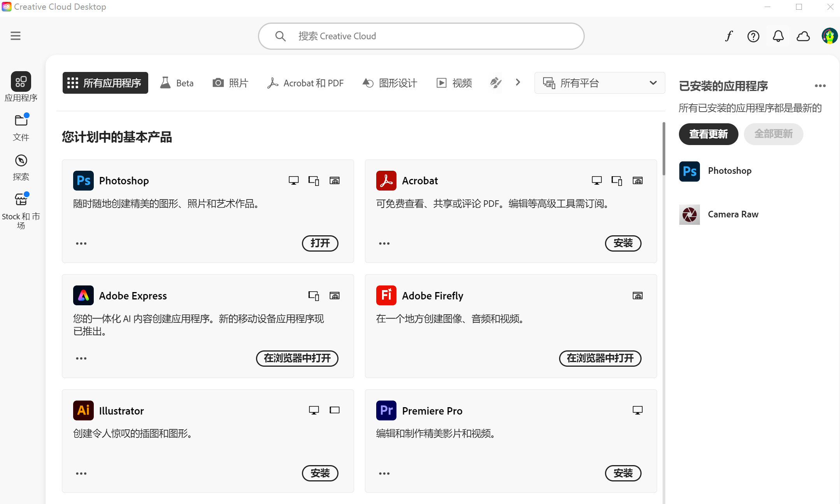
Task: Click the Adobe Express card title
Action: click(x=133, y=296)
